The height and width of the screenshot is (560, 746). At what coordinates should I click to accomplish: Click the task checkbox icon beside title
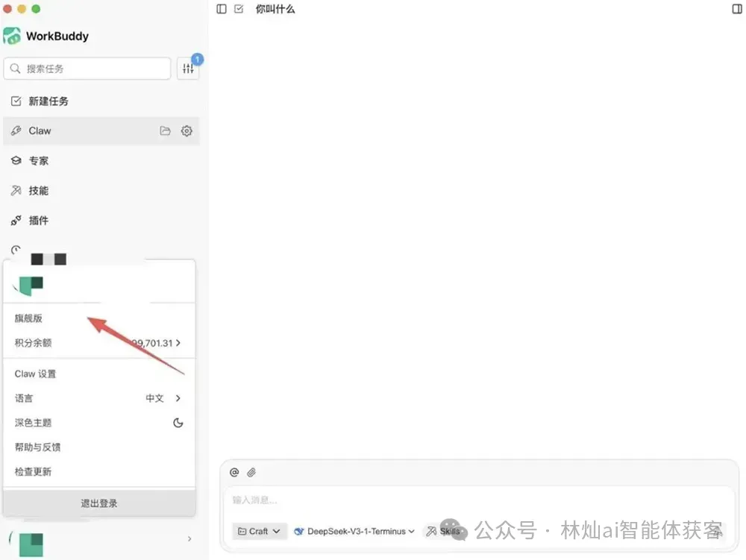coord(239,9)
